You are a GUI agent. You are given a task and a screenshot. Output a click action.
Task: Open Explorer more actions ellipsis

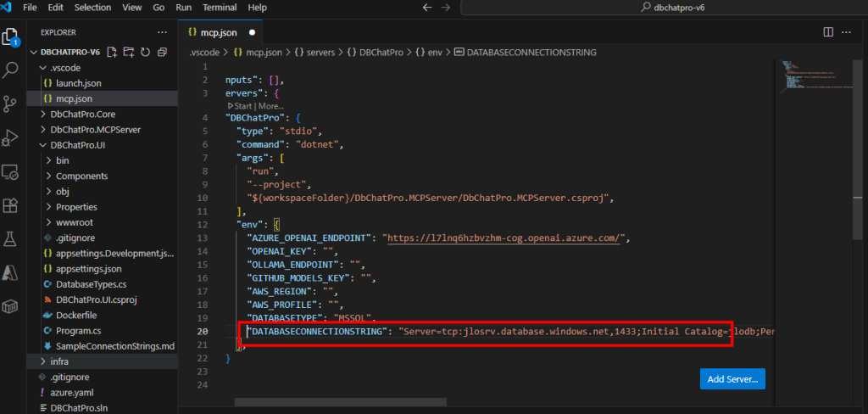click(x=162, y=33)
